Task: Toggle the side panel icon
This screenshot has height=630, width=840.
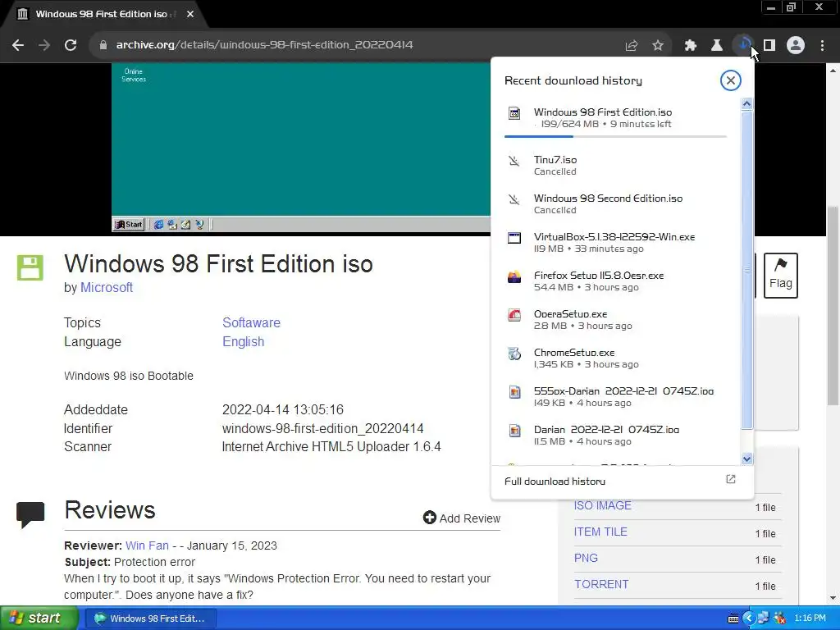Action: (769, 46)
